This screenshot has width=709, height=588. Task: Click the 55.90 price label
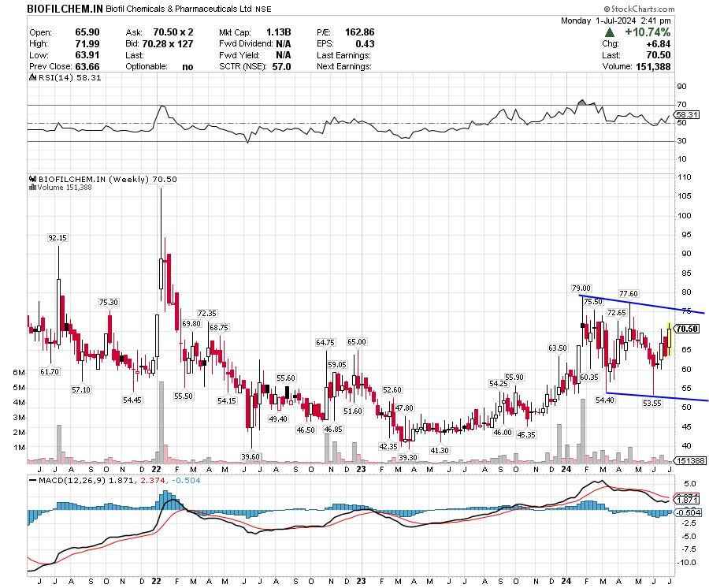[x=514, y=377]
